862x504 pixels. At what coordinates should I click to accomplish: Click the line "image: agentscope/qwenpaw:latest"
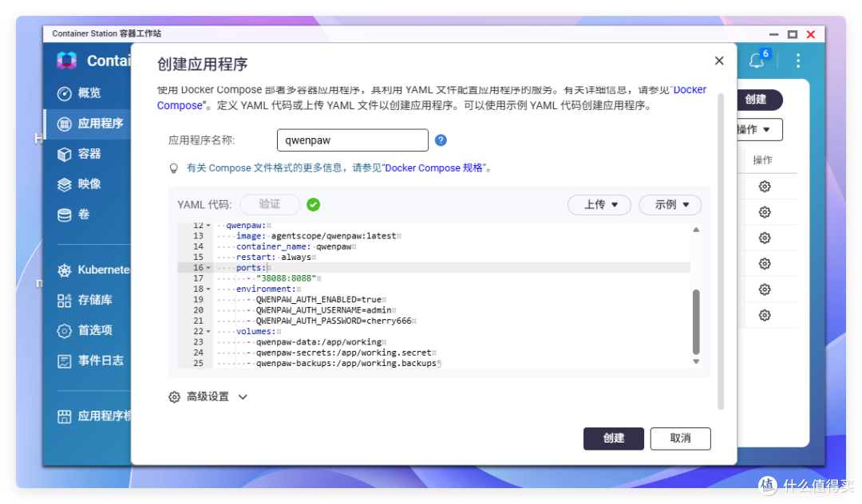click(x=316, y=236)
